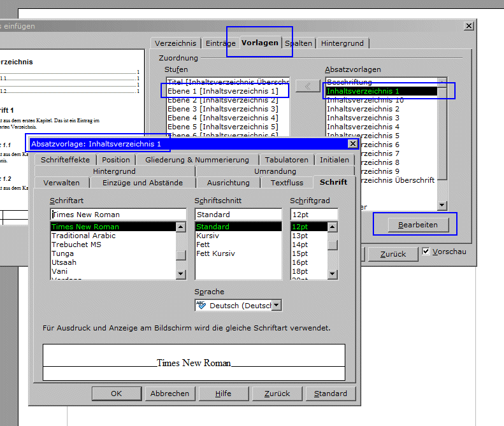The image size is (504, 426).
Task: Pick 14pt in the size list
Action: (x=300, y=245)
